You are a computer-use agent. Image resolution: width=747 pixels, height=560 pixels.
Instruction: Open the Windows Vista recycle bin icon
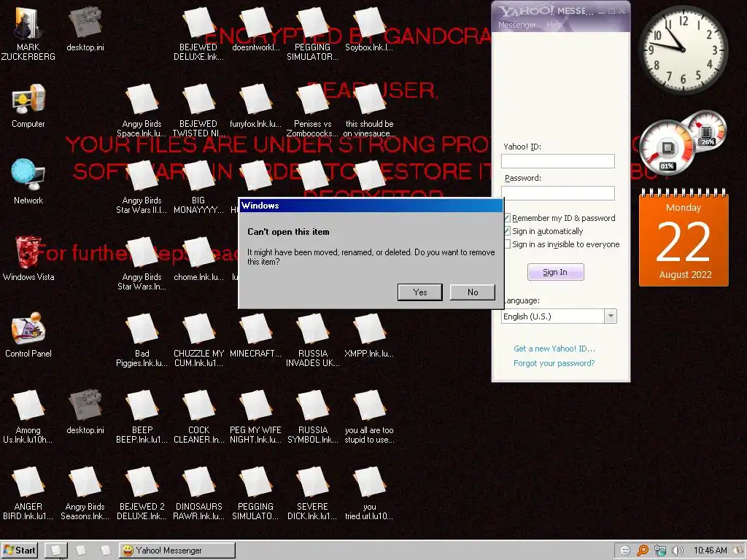(28, 258)
